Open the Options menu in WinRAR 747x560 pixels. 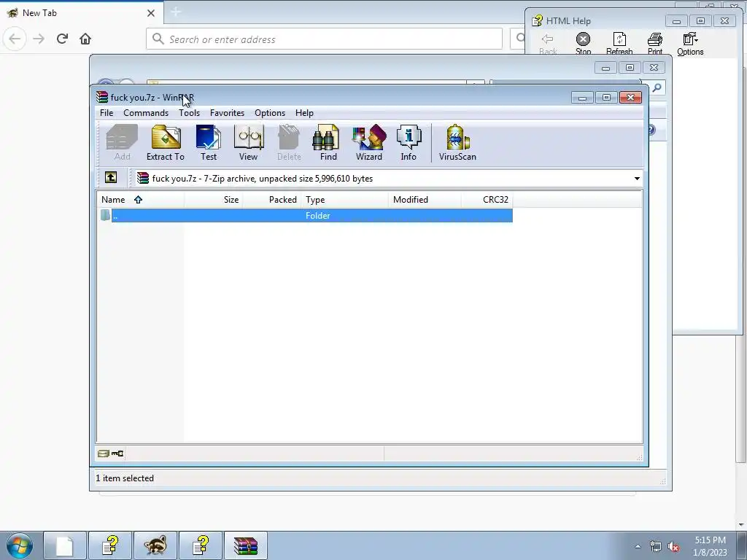[x=270, y=113]
